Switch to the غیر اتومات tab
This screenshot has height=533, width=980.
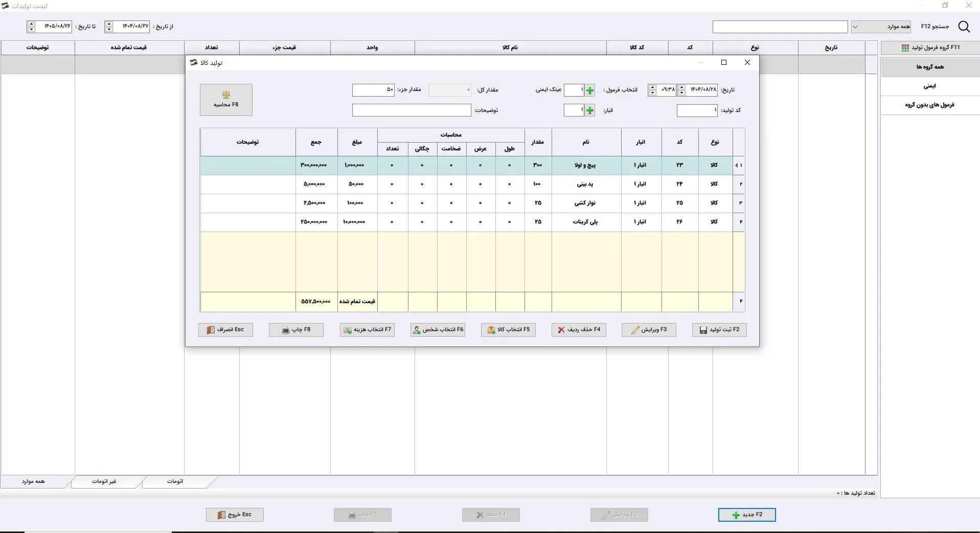click(x=104, y=481)
